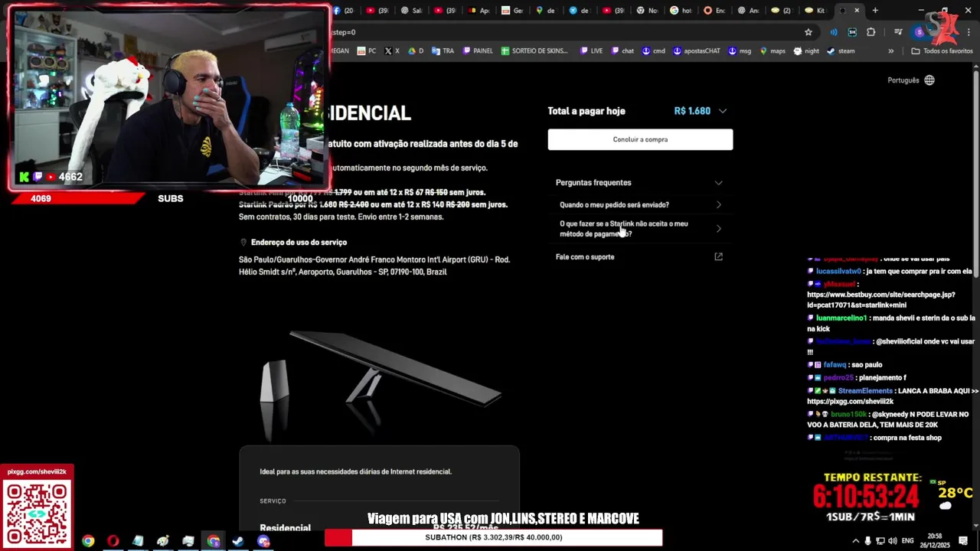Open the SORTEIO DE SKINS bookmark
Screen dimensions: 980x551
point(534,51)
